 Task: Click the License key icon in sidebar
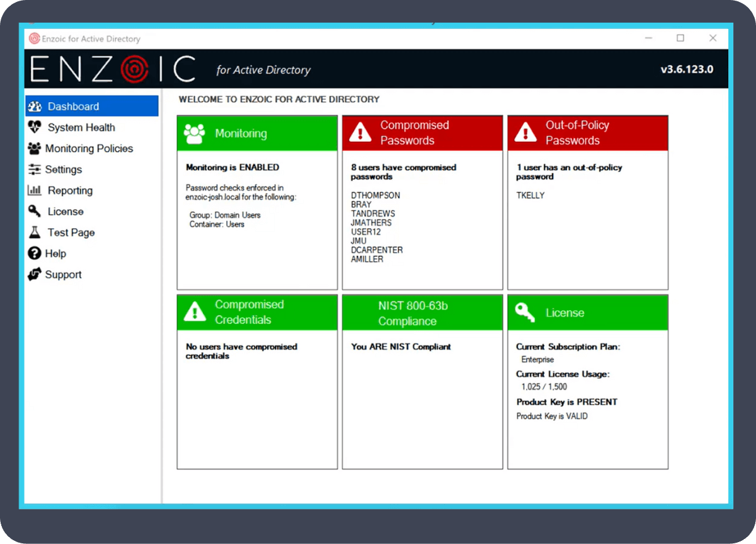pos(35,211)
